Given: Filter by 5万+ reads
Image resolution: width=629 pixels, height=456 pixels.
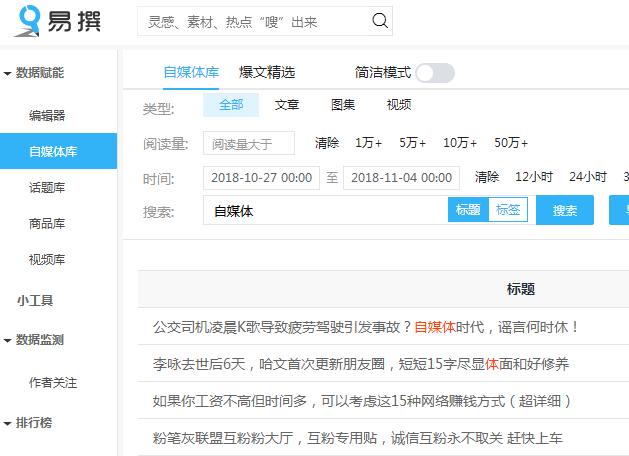Looking at the screenshot, I should tap(412, 143).
